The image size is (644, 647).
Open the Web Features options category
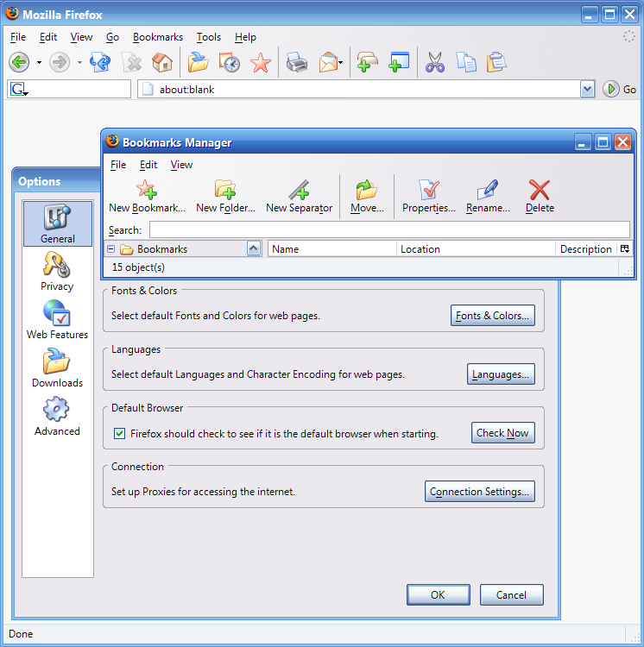(57, 320)
